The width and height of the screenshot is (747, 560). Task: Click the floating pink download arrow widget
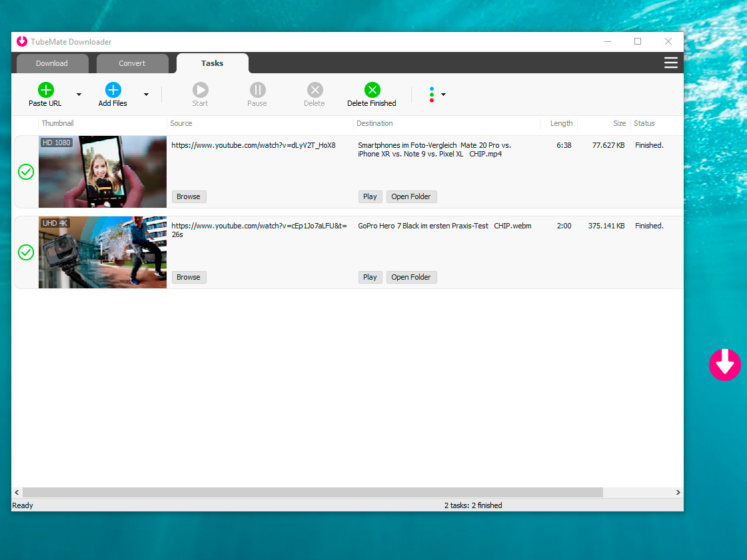[x=725, y=365]
